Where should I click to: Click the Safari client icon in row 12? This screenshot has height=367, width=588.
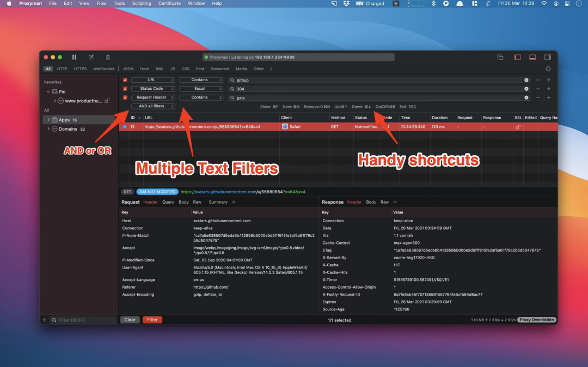[x=285, y=127]
